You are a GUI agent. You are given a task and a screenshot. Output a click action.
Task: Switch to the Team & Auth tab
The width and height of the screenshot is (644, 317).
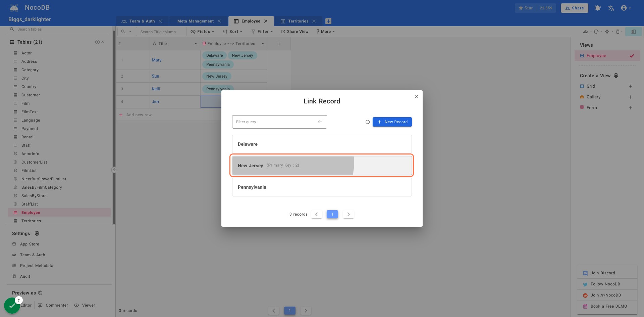point(142,21)
